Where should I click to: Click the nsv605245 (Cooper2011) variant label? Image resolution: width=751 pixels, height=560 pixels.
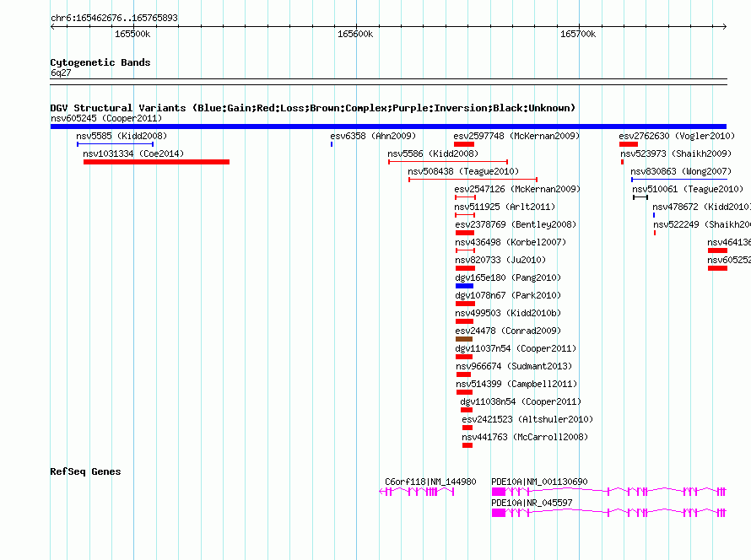coord(106,118)
